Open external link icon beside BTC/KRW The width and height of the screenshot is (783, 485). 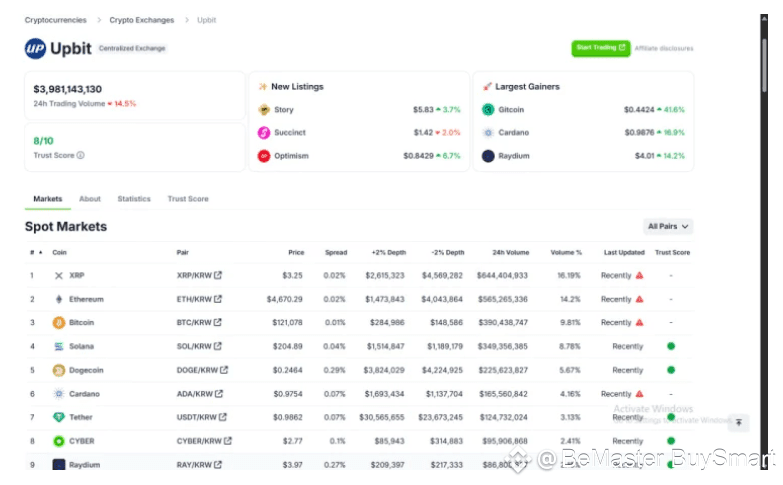coord(218,323)
